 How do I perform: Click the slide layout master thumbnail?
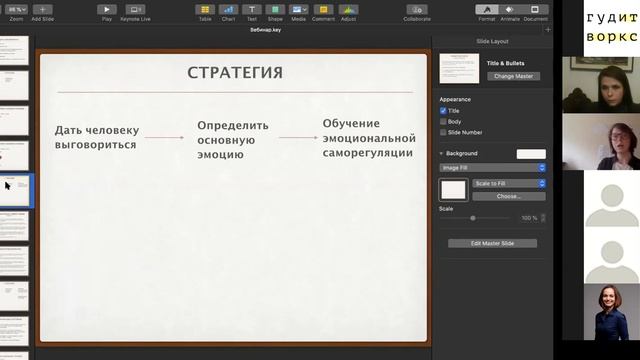(459, 69)
